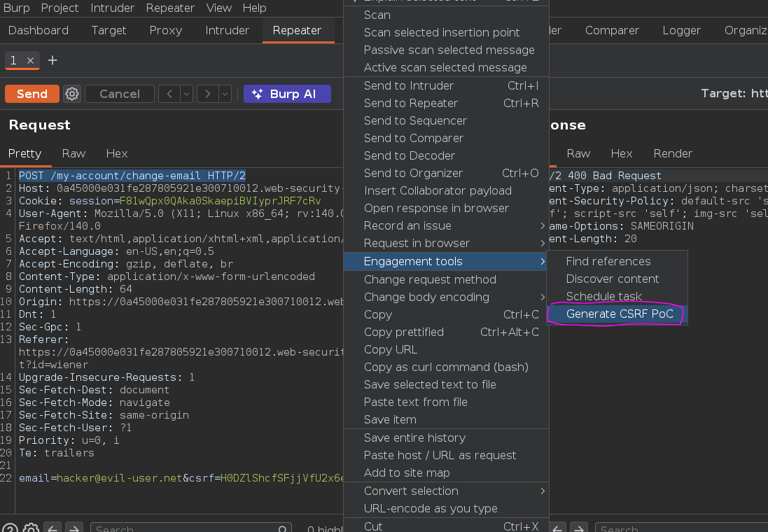Open the Burp menu
Image resolution: width=768 pixels, height=532 pixels.
pyautogui.click(x=16, y=8)
